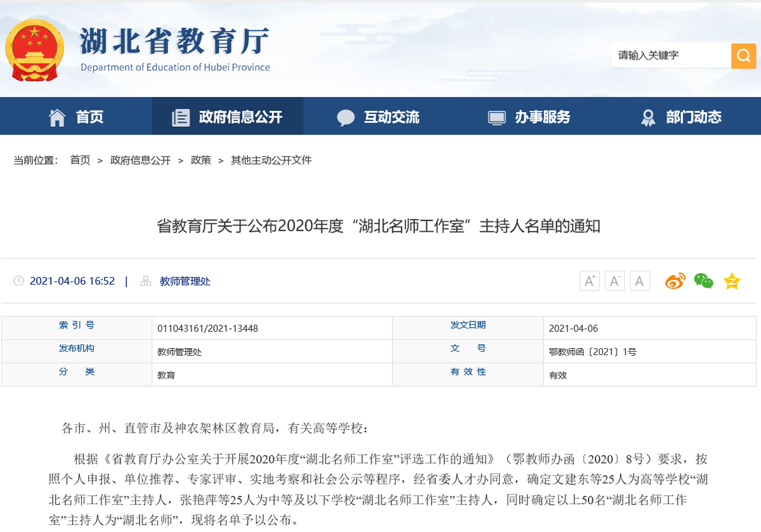Click 其他主动公开文件 breadcrumb link
761x532 pixels.
[x=271, y=160]
